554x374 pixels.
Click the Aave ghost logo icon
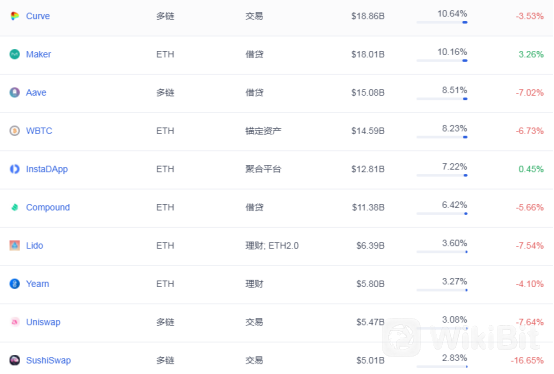click(14, 93)
